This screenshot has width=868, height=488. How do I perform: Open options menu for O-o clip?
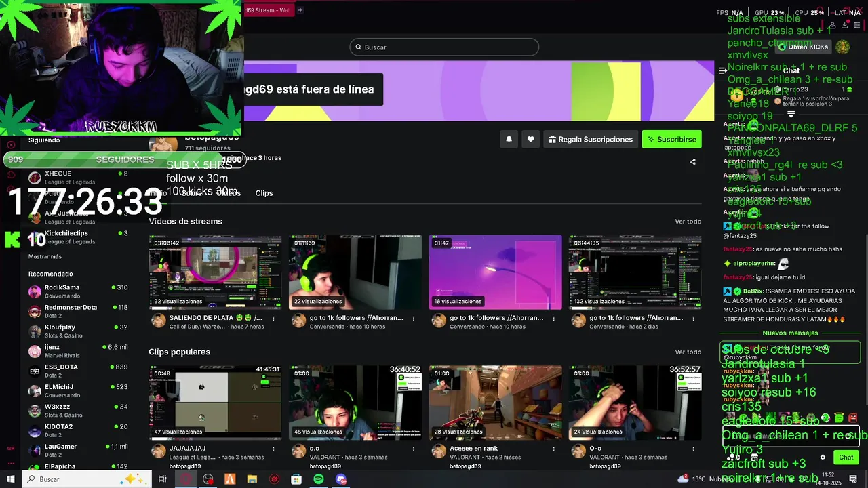tap(694, 449)
